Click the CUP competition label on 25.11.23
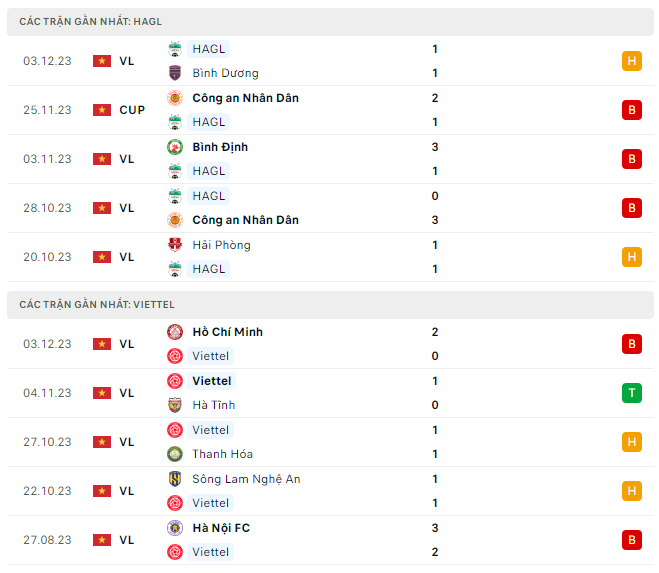Viewport: 659px width, 573px height. (132, 110)
